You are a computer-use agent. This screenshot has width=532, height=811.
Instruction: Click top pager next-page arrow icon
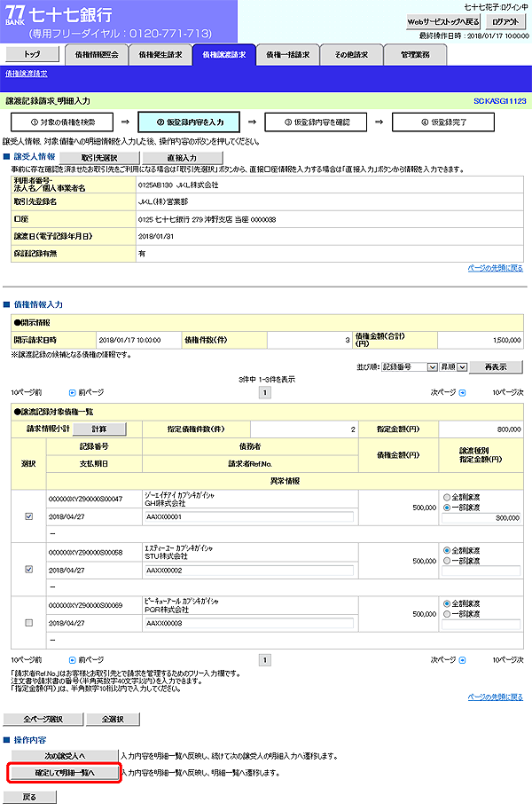point(462,393)
